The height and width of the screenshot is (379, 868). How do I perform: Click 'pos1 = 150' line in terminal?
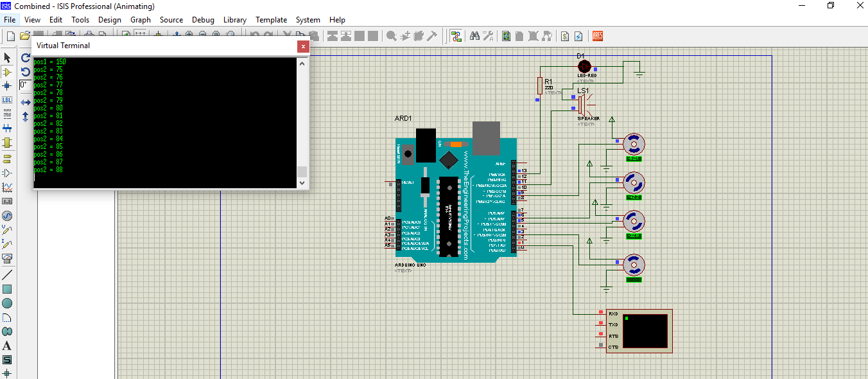[x=50, y=62]
